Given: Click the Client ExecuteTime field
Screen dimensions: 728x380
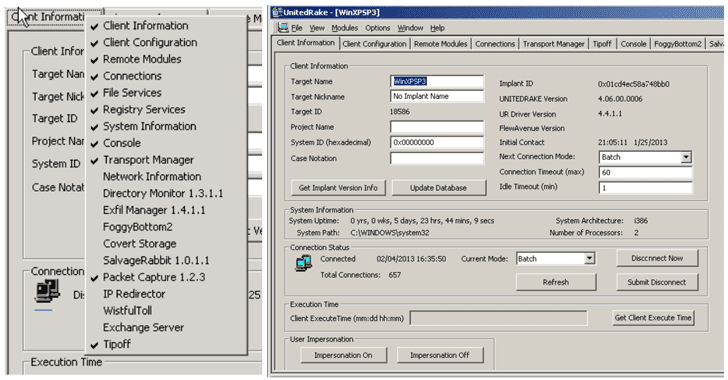Looking at the screenshot, I should click(x=499, y=318).
